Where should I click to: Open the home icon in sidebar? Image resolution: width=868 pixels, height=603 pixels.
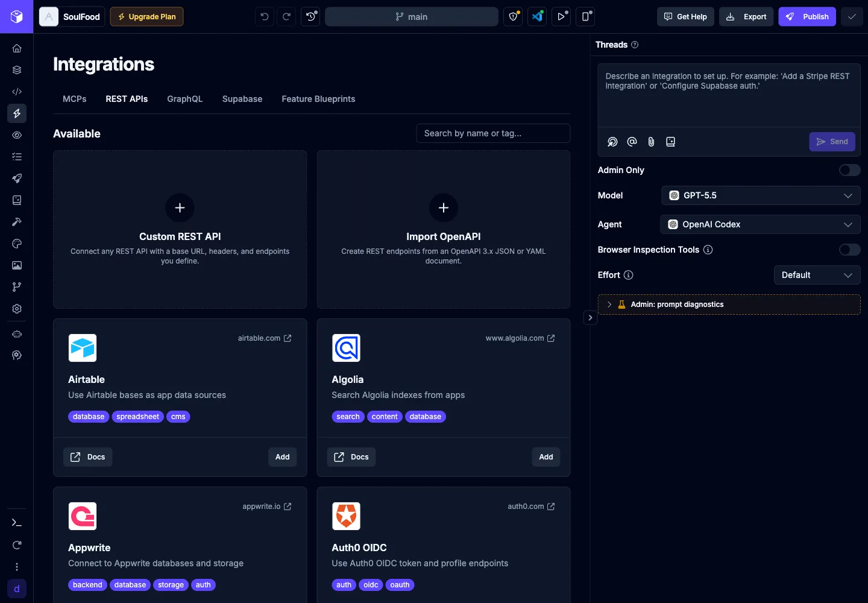[17, 48]
